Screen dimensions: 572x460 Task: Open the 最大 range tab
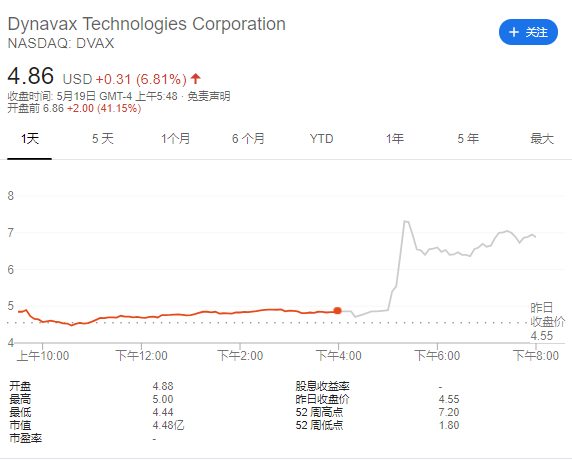coord(542,139)
